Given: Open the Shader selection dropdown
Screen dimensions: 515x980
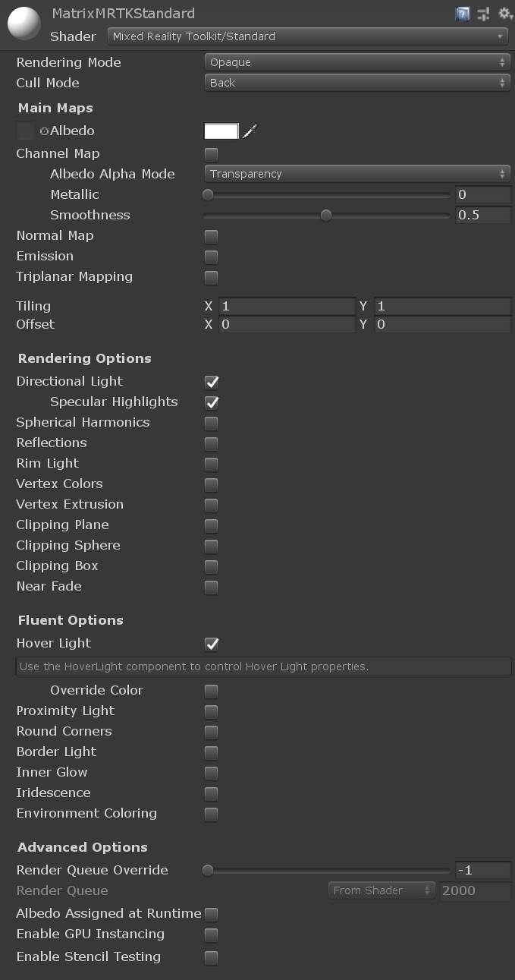Looking at the screenshot, I should point(306,36).
